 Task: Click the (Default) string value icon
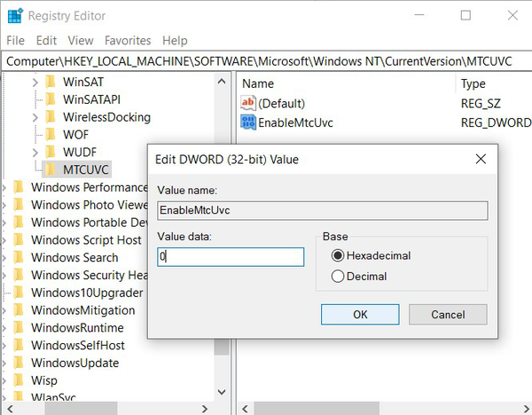pos(248,104)
